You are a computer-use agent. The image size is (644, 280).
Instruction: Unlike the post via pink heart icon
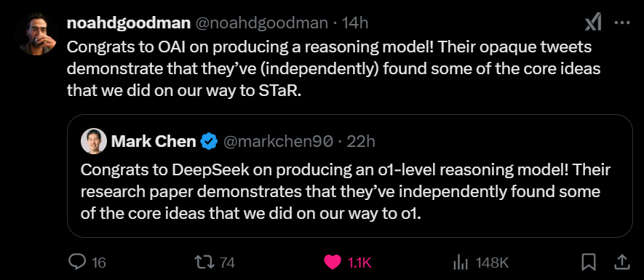coord(333,262)
